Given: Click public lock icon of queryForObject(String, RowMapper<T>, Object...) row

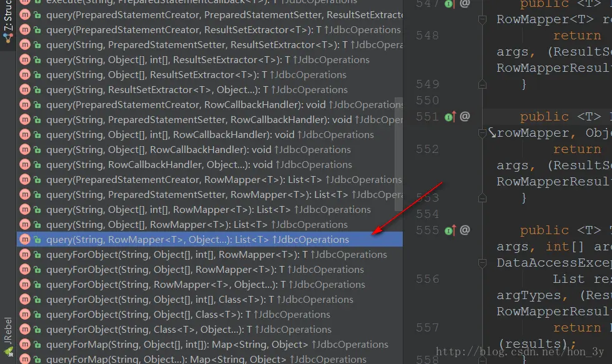Looking at the screenshot, I should point(37,285).
